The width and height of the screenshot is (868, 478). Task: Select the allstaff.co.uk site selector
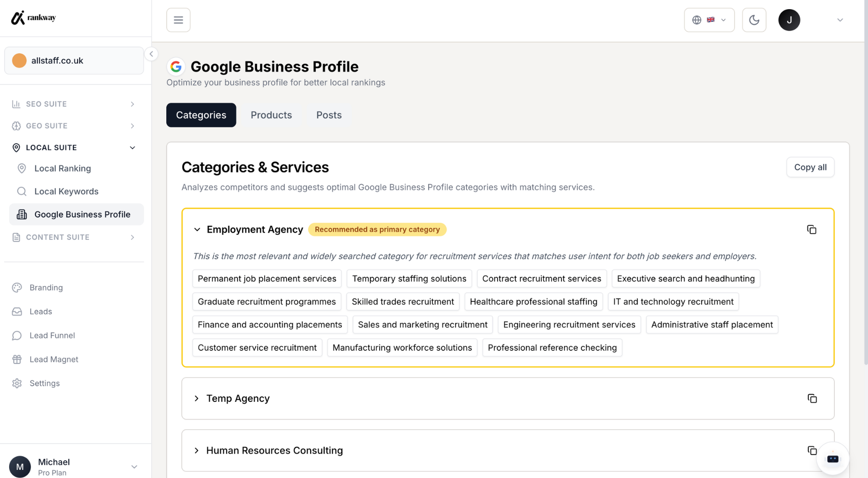(74, 61)
